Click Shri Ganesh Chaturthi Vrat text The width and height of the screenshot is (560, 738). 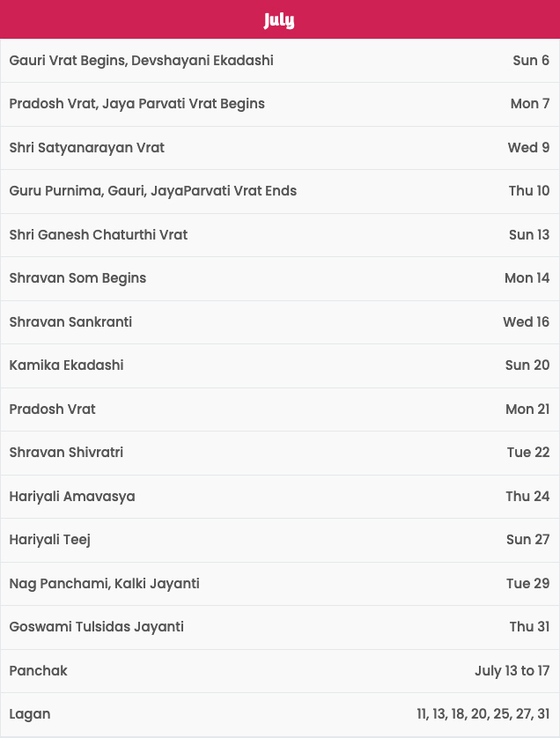tap(99, 235)
